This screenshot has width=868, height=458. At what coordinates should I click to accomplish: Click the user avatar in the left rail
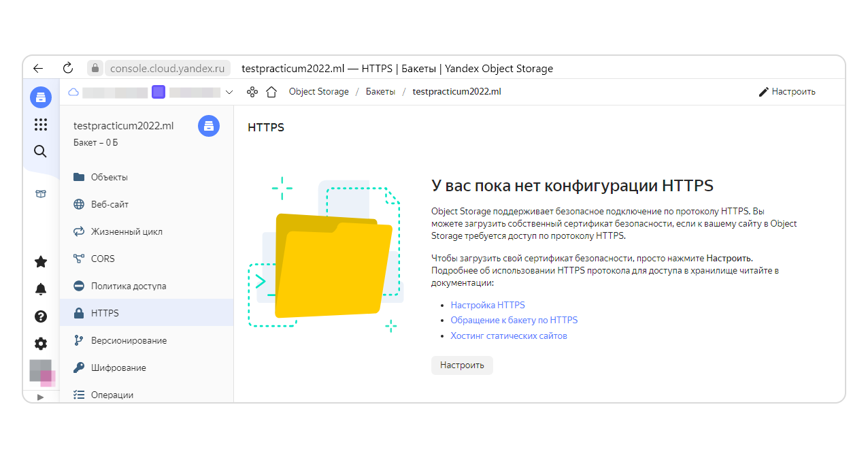(41, 372)
